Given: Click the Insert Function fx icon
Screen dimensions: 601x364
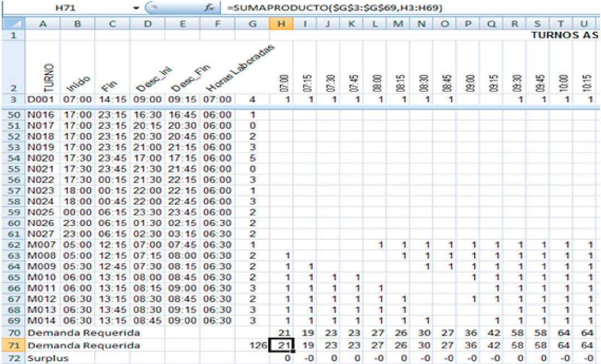Looking at the screenshot, I should pos(209,9).
